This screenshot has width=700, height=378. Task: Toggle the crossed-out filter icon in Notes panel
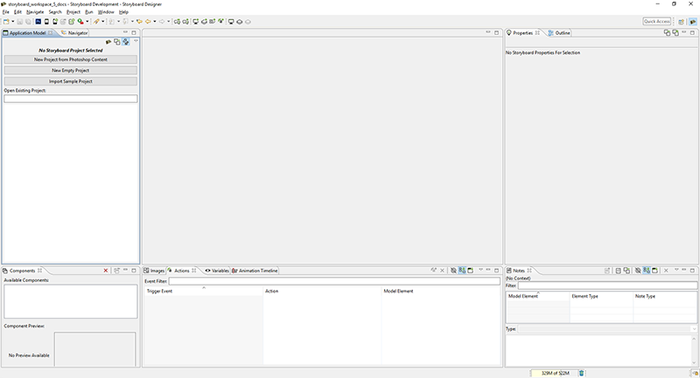click(638, 270)
